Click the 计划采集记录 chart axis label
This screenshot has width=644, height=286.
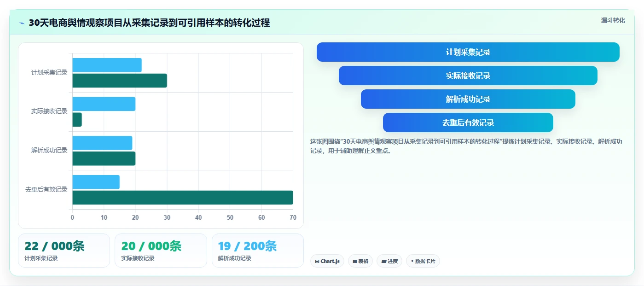49,73
